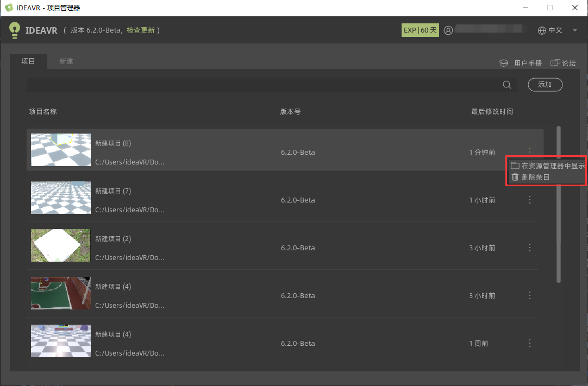Screen dimensions: 588x386
Task: Close the IDEAVR project manager window
Action: (575, 8)
